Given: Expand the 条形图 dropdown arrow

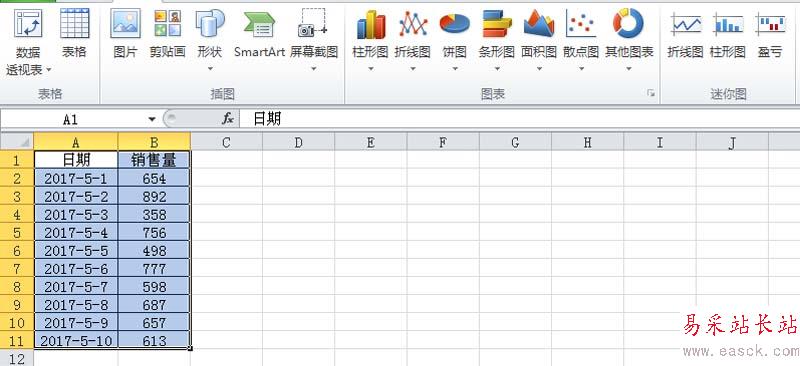Looking at the screenshot, I should [x=496, y=68].
